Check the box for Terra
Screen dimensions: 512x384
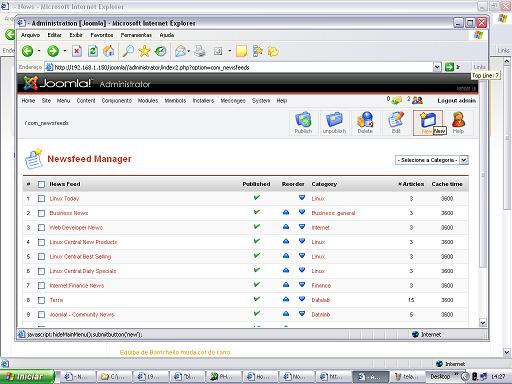pyautogui.click(x=41, y=300)
